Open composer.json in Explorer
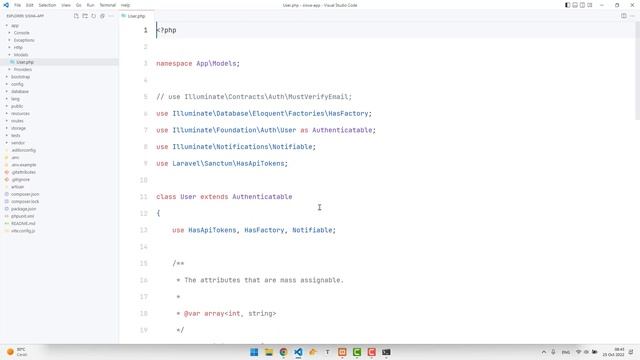 click(x=25, y=194)
